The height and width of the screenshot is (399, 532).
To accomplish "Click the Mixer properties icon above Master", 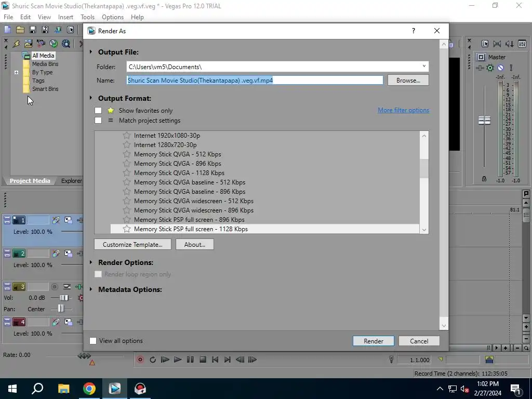I will [x=485, y=44].
